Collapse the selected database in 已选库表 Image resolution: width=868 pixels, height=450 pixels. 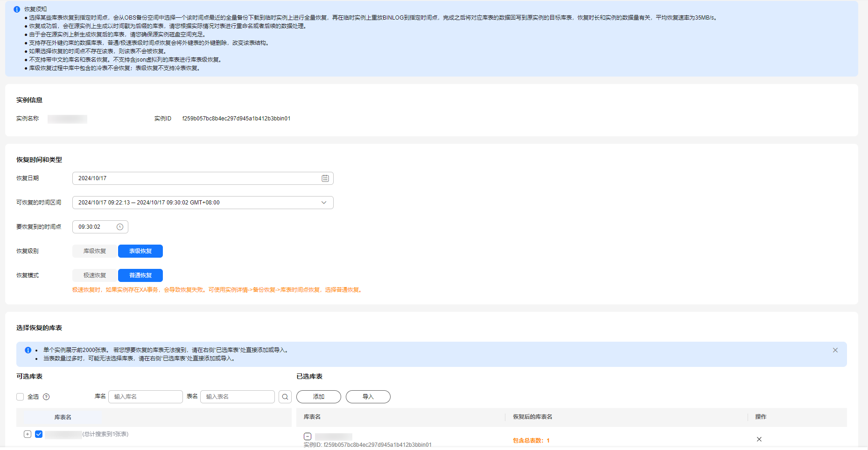coord(308,436)
